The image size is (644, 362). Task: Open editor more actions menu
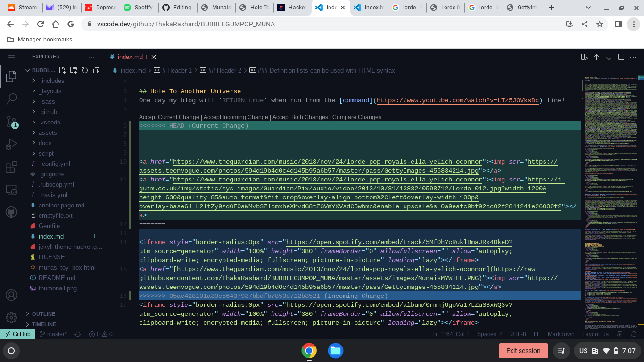[x=633, y=57]
